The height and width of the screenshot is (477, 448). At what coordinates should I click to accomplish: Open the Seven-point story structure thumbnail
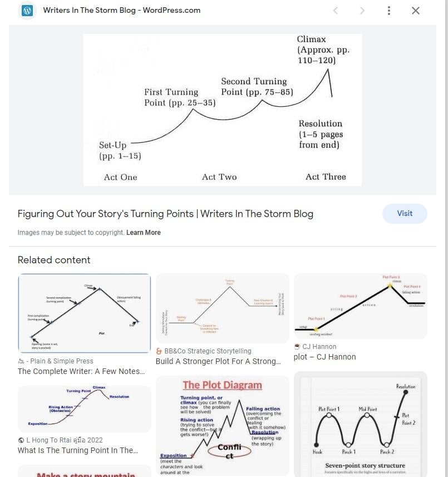(360, 424)
